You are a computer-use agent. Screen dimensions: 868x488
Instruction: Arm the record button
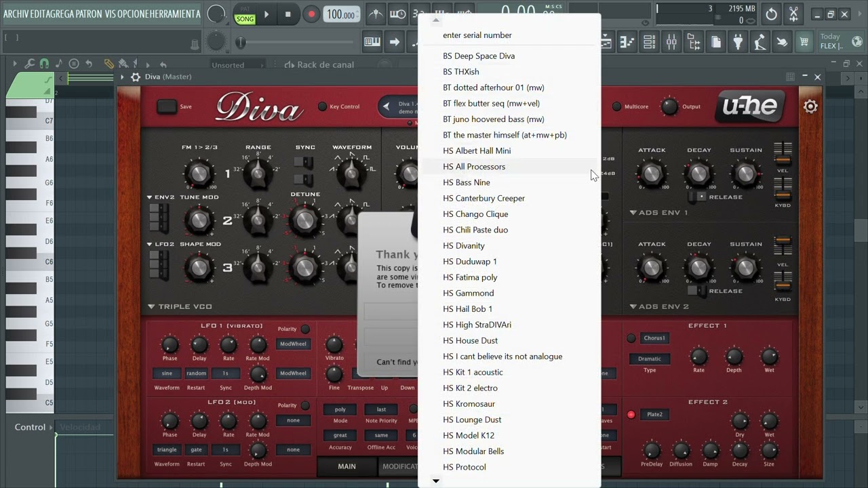(311, 14)
